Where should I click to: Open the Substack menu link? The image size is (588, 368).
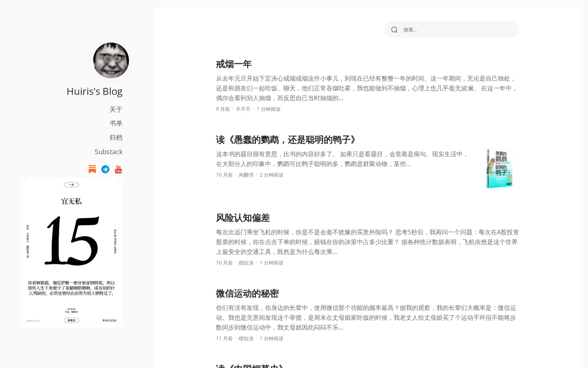pyautogui.click(x=109, y=152)
